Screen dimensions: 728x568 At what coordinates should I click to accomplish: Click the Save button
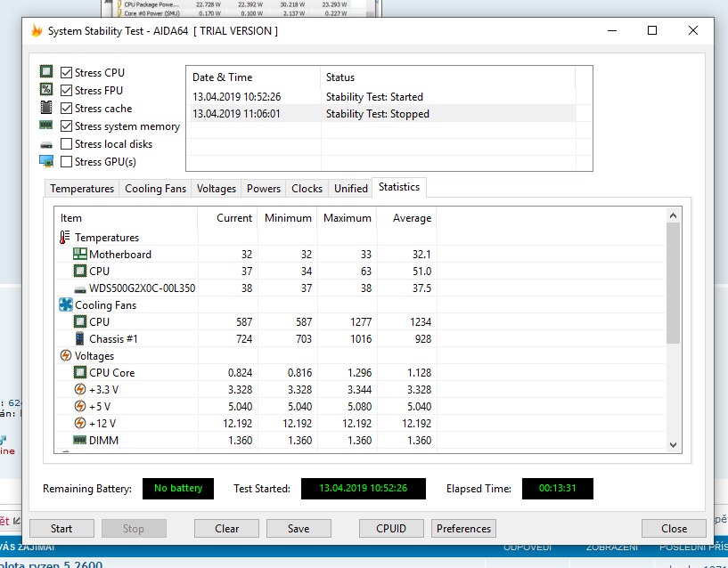299,529
